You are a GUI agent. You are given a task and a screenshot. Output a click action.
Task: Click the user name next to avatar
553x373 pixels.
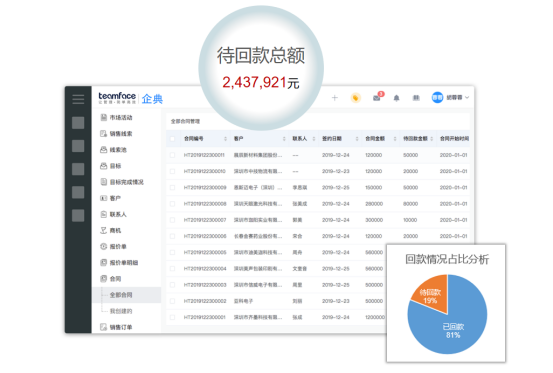454,98
